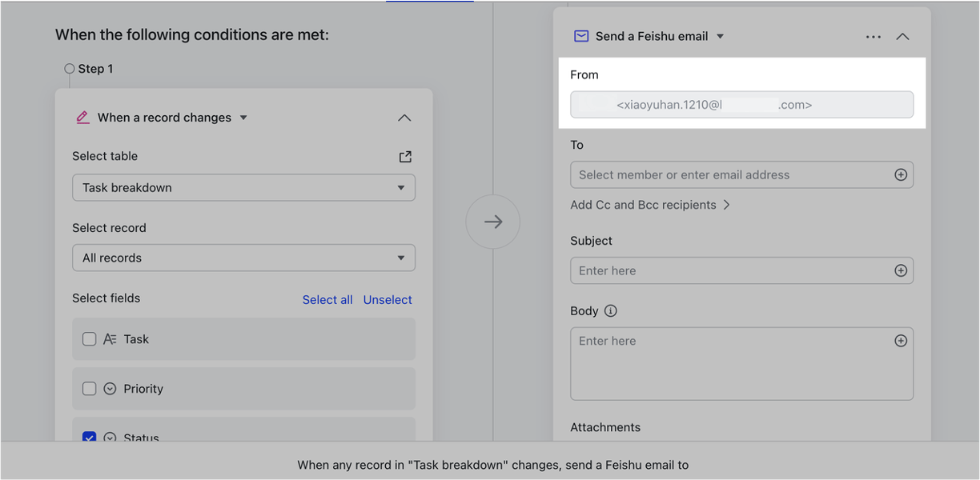
Task: Open the When a record changes trigger dropdown
Action: pyautogui.click(x=243, y=117)
